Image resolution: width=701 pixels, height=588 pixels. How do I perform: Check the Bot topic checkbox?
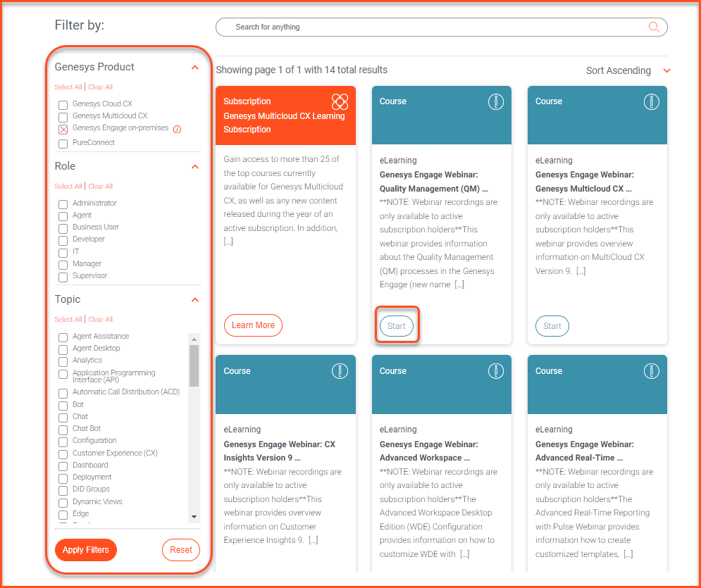click(x=63, y=406)
